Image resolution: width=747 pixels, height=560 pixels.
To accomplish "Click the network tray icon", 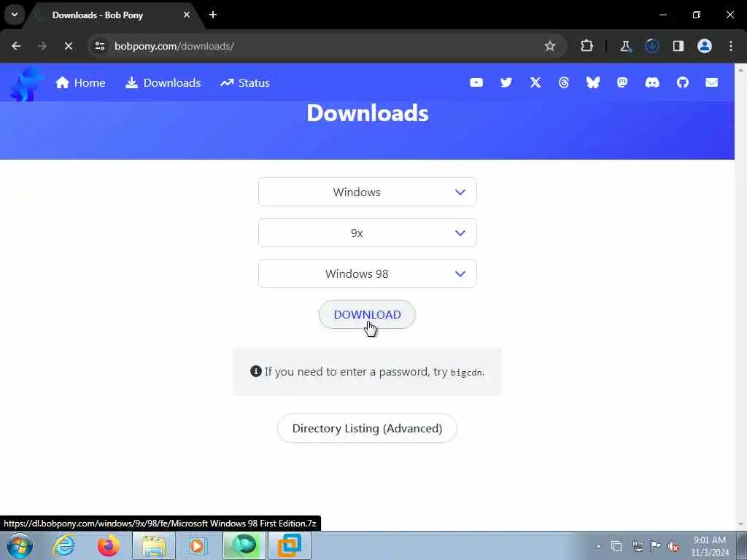I will pyautogui.click(x=638, y=546).
